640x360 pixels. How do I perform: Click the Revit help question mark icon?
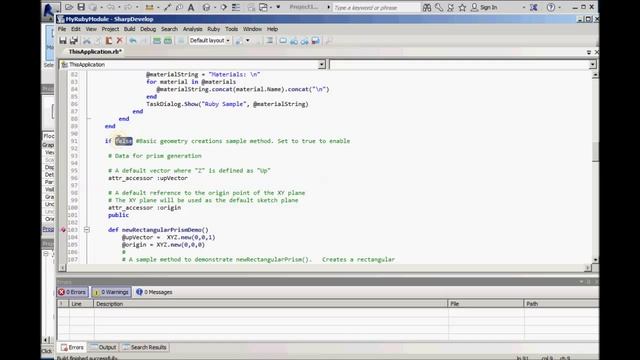tap(551, 7)
